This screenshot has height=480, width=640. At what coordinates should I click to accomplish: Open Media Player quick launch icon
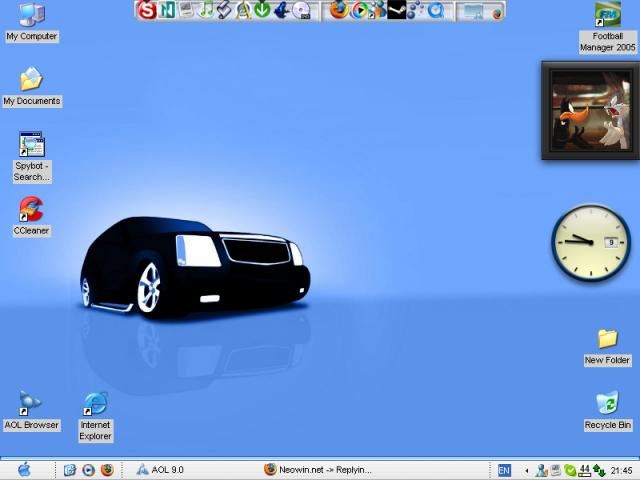88,470
